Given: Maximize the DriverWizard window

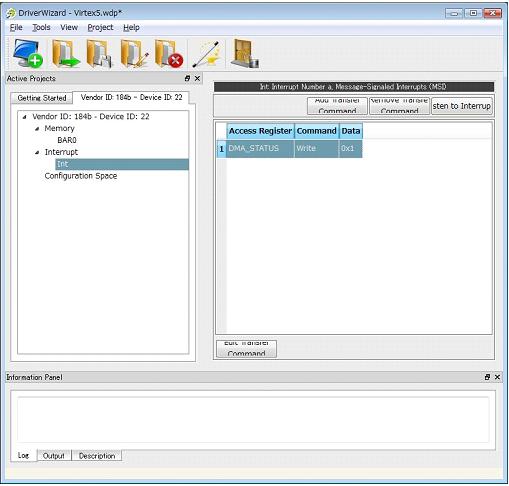Looking at the screenshot, I should click(473, 13).
